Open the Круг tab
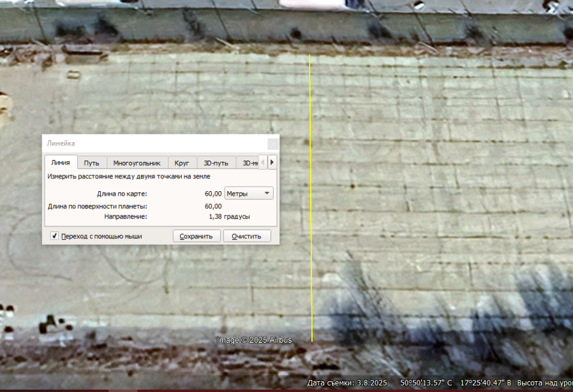Viewport: 573px width, 392px height. (x=182, y=163)
